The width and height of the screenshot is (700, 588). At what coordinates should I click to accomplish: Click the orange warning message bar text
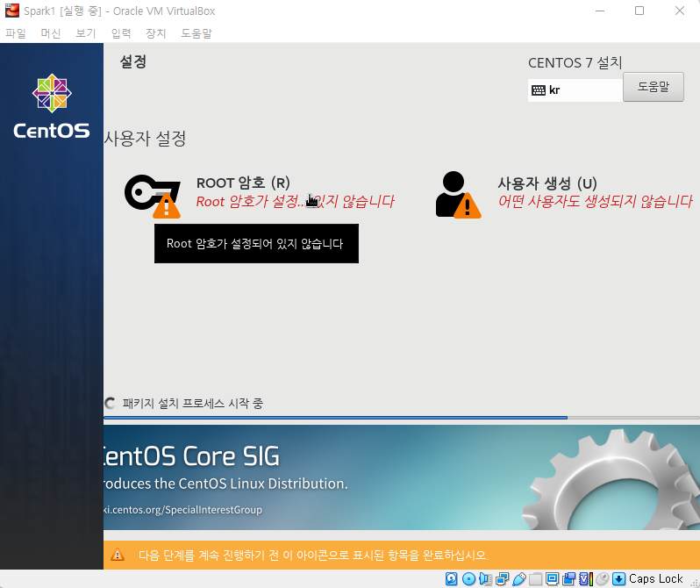(313, 556)
